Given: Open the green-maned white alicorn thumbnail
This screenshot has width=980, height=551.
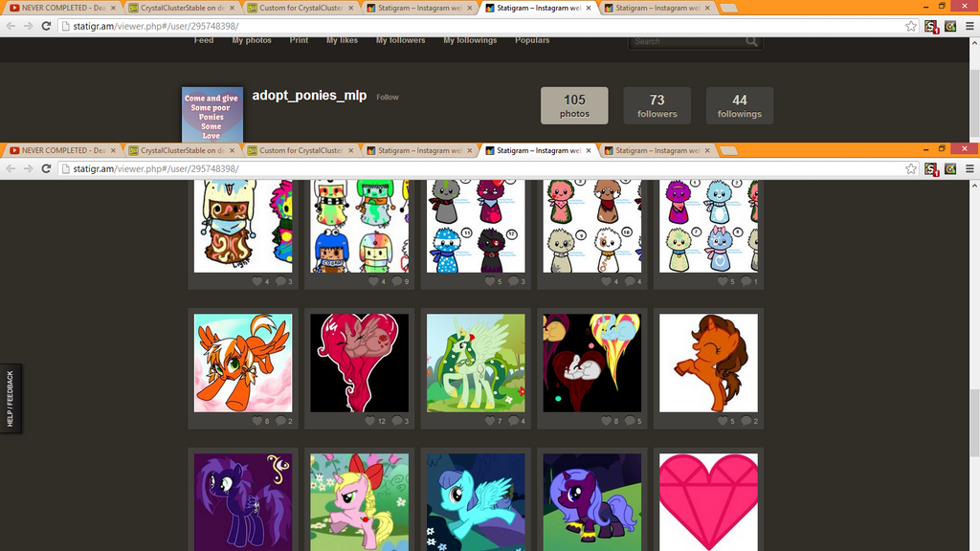Looking at the screenshot, I should pos(476,363).
